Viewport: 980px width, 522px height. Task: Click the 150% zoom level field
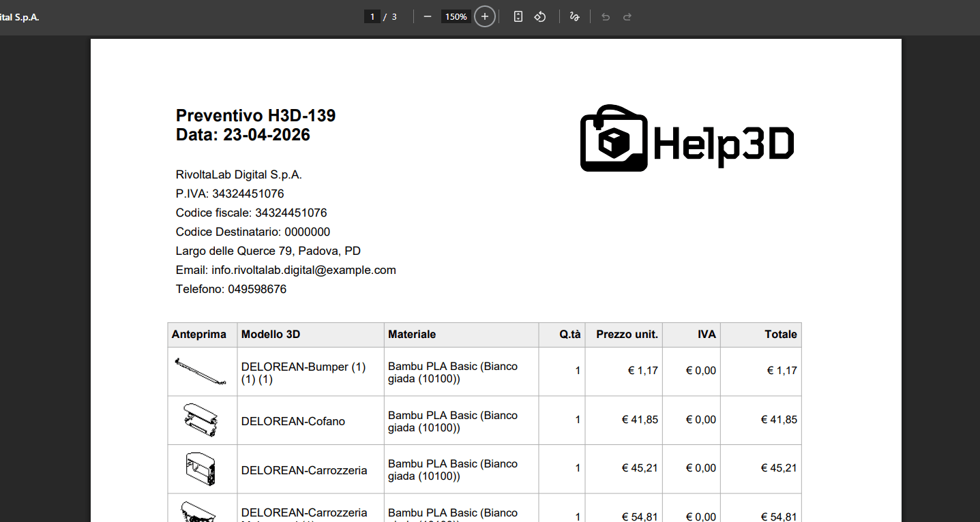click(456, 16)
